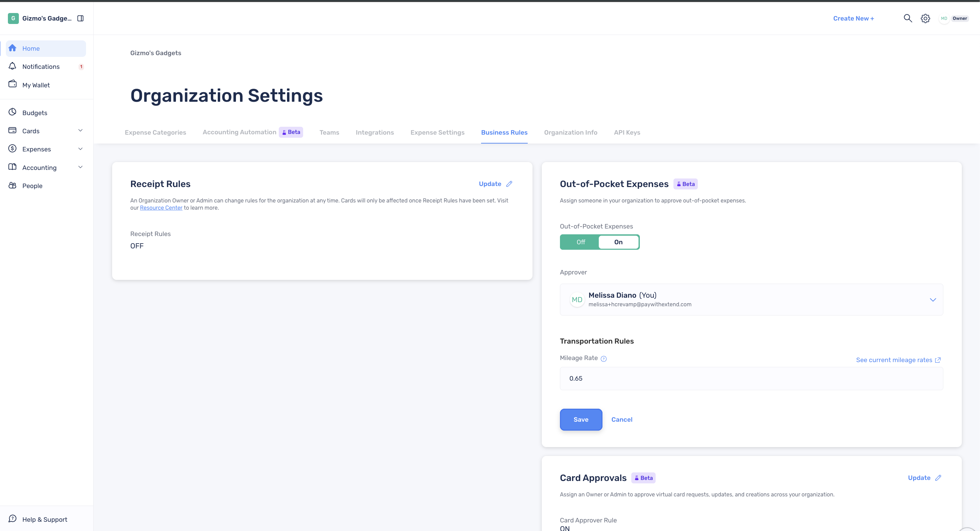The height and width of the screenshot is (531, 980).
Task: Open the Resource Center link
Action: [161, 208]
